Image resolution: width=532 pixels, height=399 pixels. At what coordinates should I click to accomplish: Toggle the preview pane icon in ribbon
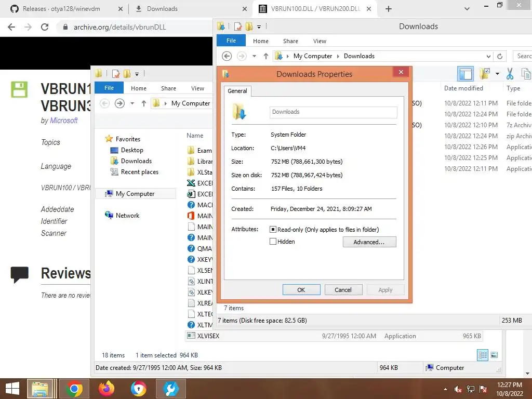465,74
